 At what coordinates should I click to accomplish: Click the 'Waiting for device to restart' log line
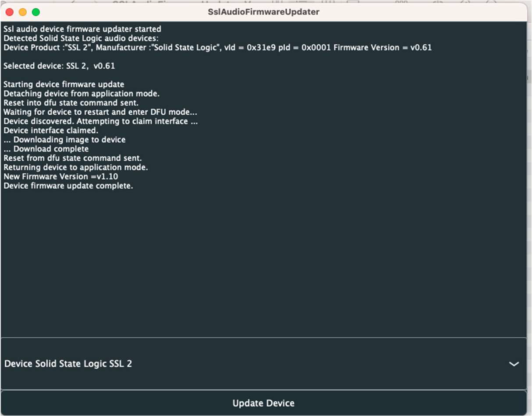pyautogui.click(x=100, y=112)
